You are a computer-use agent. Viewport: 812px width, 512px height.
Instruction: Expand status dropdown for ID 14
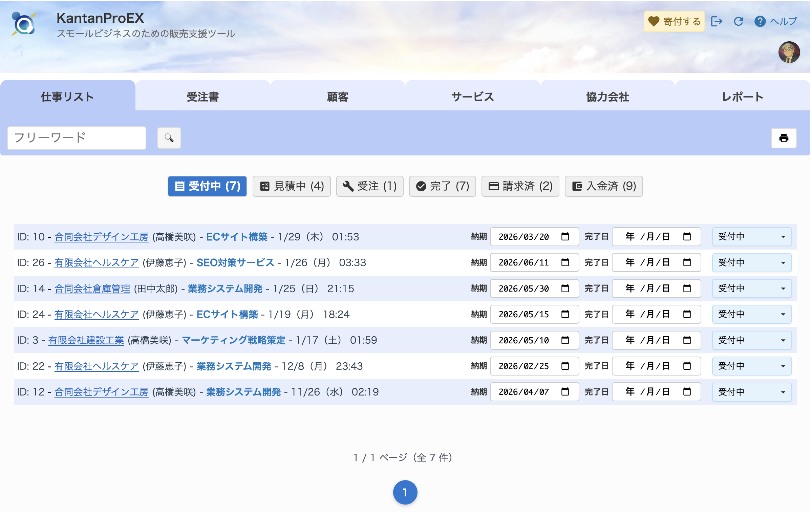(x=751, y=289)
